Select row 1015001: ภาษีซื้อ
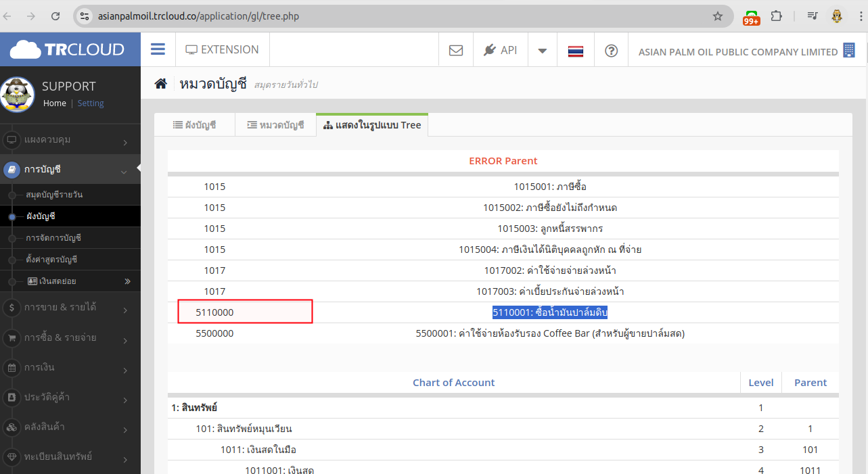Viewport: 868px width, 474px height. click(x=503, y=187)
